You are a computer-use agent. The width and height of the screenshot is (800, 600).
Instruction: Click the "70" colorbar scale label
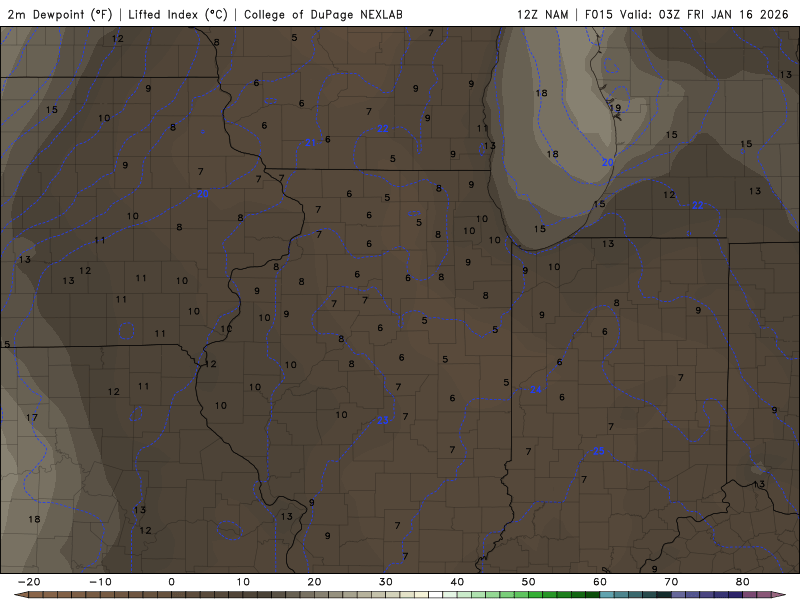[x=671, y=582]
